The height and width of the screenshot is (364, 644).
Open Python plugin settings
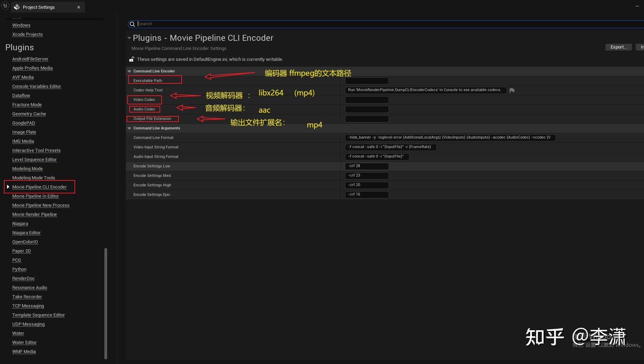tap(19, 269)
